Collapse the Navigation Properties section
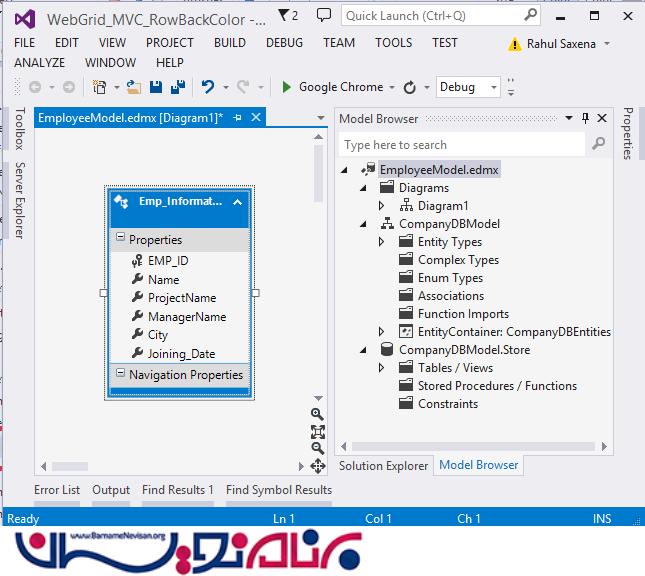 [x=120, y=374]
